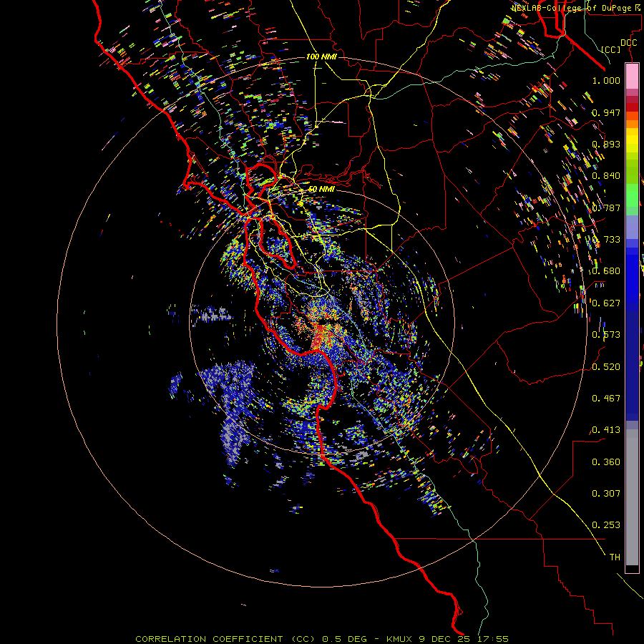Click the 0.733 scale value

click(606, 240)
